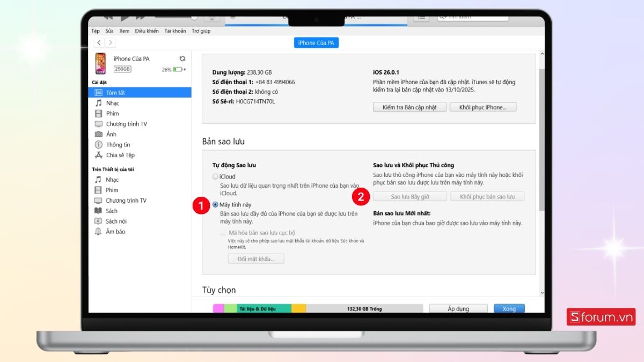Click Khôi phục bản sao lưu button

point(487,197)
